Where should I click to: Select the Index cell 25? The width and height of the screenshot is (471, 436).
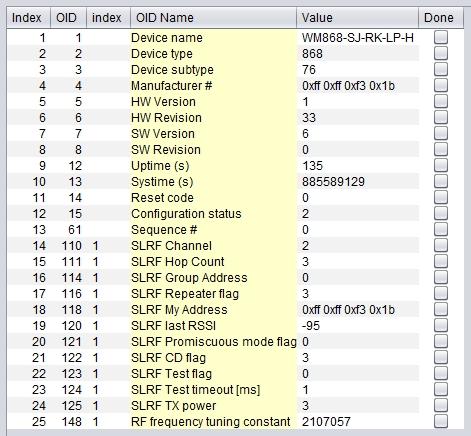29,422
